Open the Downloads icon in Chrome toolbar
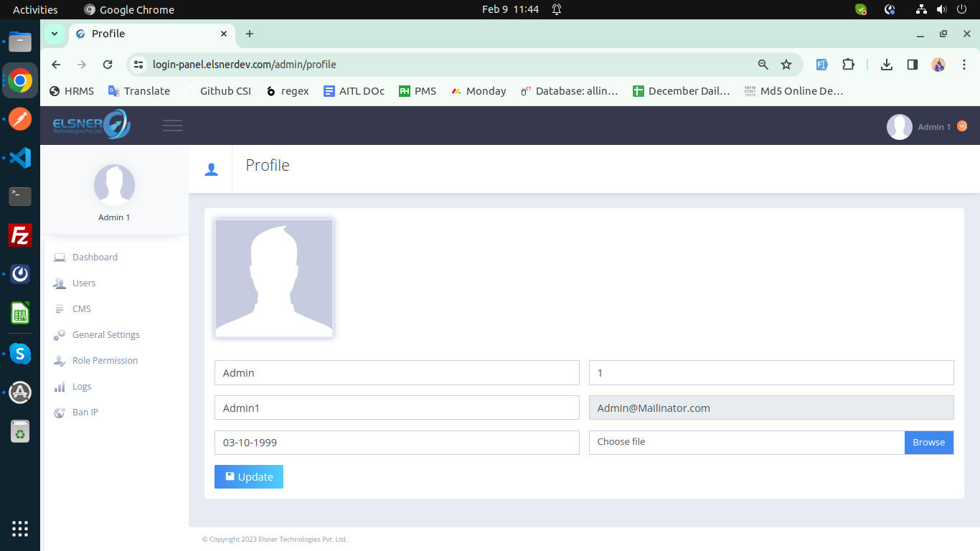Screen dimensions: 980x551 click(x=886, y=64)
